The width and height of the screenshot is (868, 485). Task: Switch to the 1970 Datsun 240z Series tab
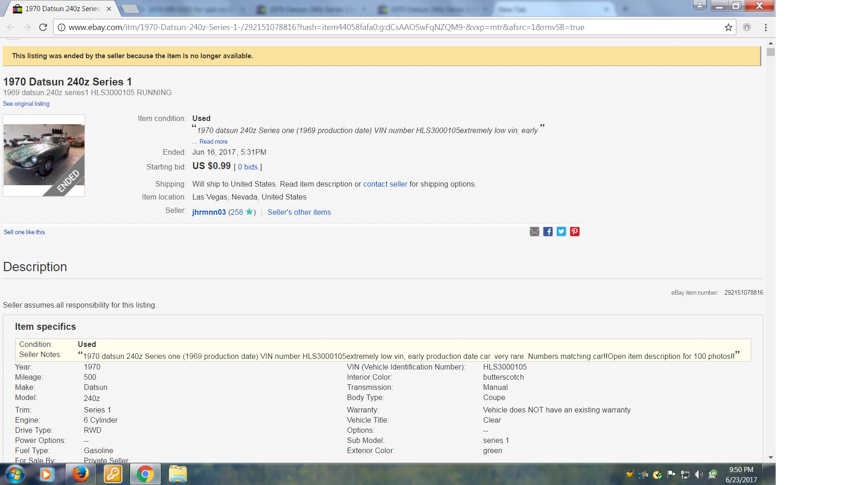click(x=61, y=9)
